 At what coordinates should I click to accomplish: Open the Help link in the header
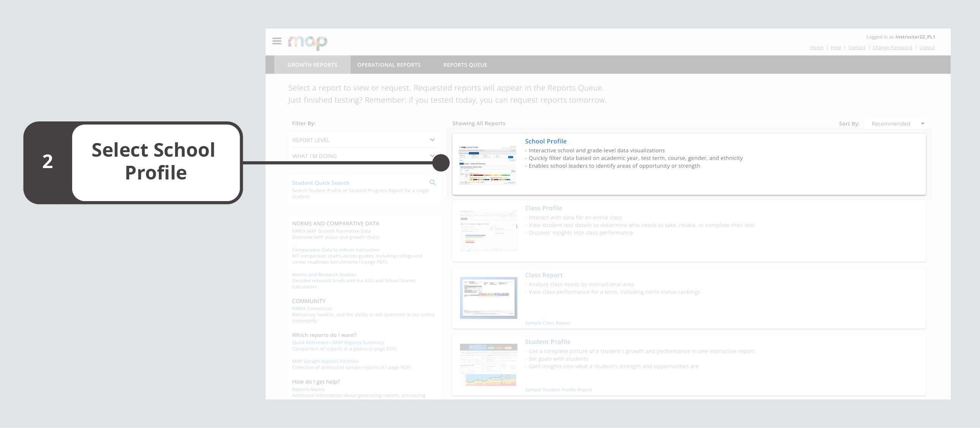pyautogui.click(x=835, y=47)
